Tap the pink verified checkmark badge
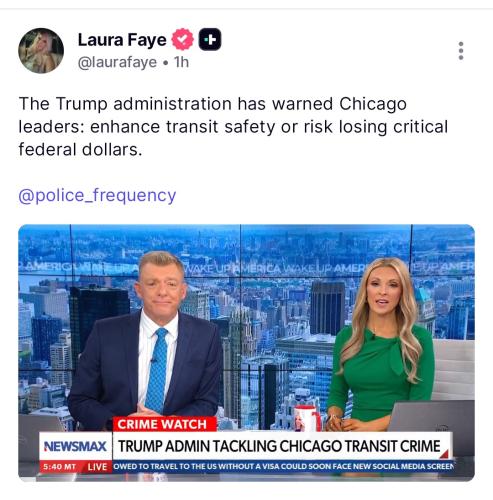The image size is (493, 500). (182, 39)
